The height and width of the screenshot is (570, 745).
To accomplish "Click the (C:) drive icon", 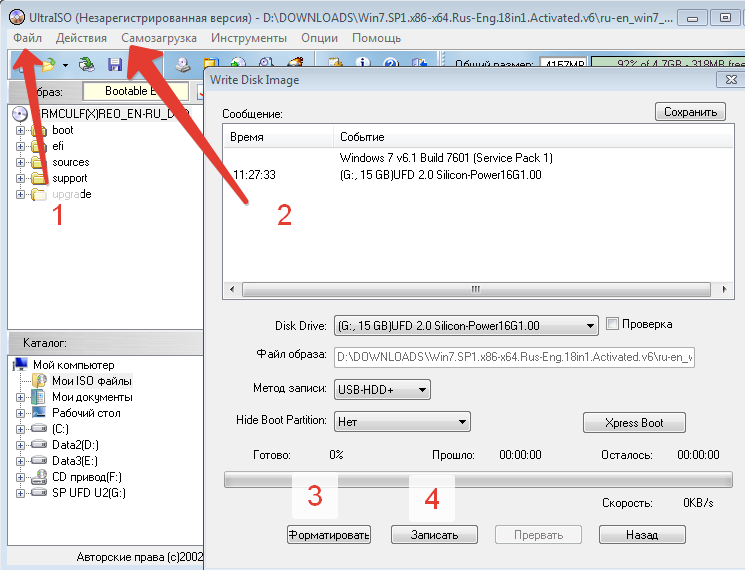I will click(x=38, y=428).
